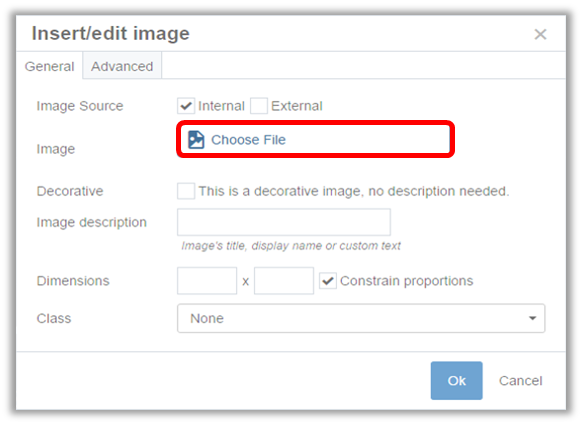Click the Internal label text
This screenshot has width=582, height=425.
point(221,106)
